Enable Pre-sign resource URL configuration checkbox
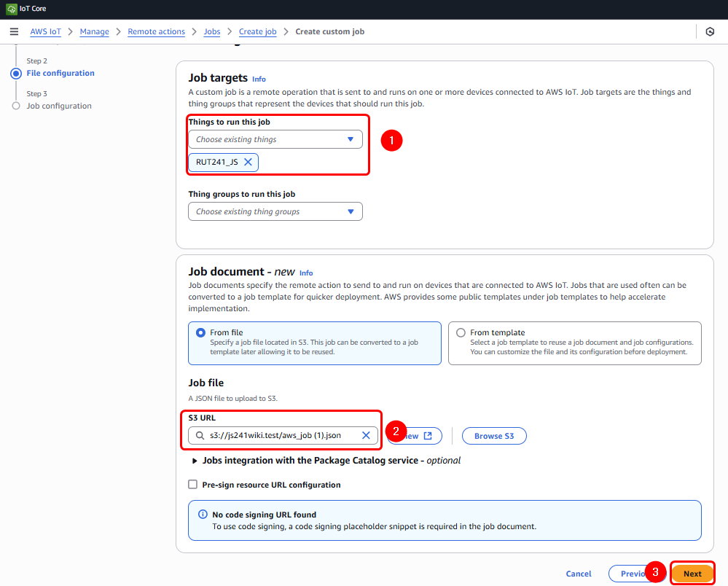The width and height of the screenshot is (728, 586). coord(193,485)
